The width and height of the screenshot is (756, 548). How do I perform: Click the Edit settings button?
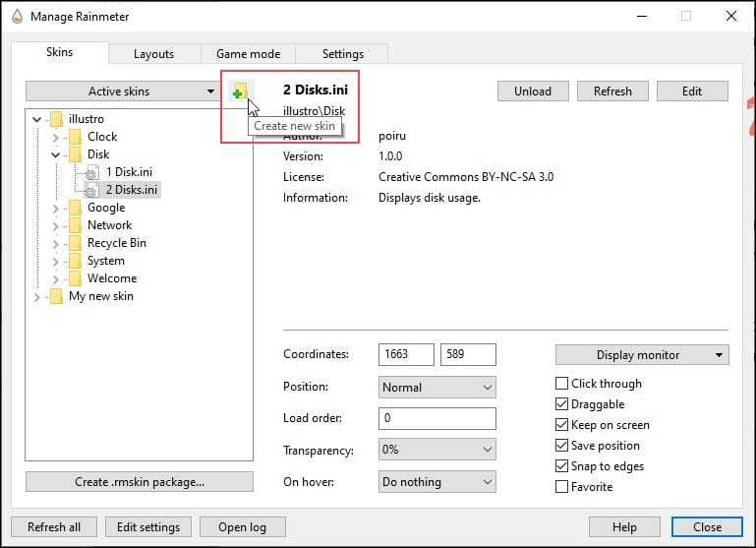coord(148,527)
